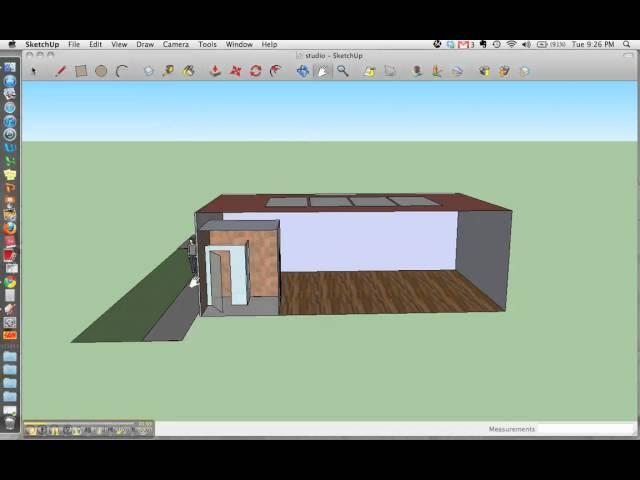Click the Add Location toolbar icon
Screen dimensions: 640x480
[x=417, y=71]
